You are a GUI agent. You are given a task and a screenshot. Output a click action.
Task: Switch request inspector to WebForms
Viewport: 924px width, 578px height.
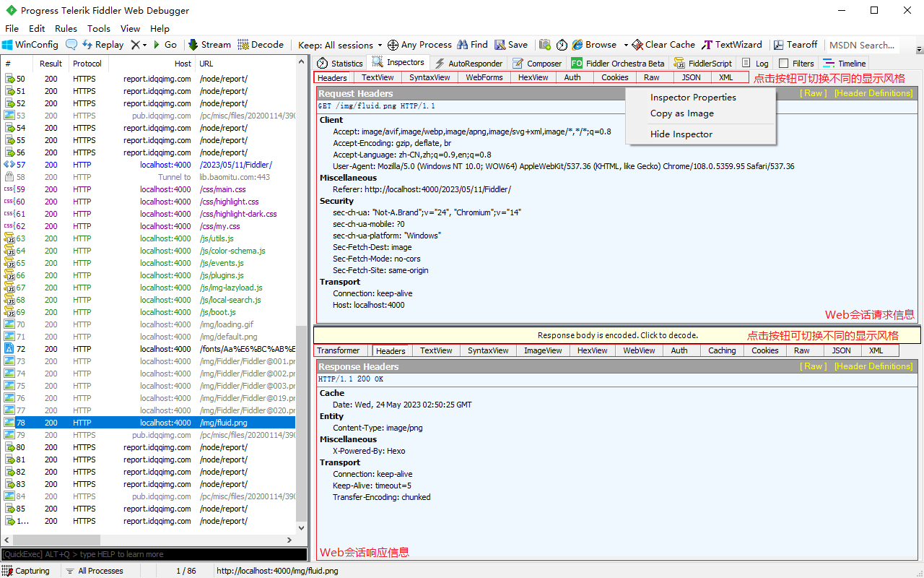pyautogui.click(x=484, y=77)
